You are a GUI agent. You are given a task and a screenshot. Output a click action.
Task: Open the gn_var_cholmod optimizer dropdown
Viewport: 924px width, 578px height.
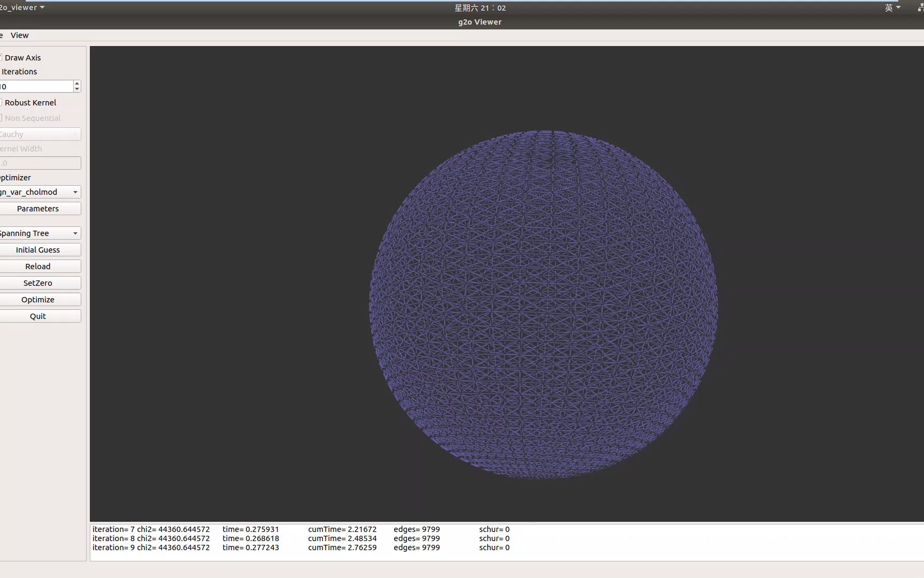pos(40,192)
